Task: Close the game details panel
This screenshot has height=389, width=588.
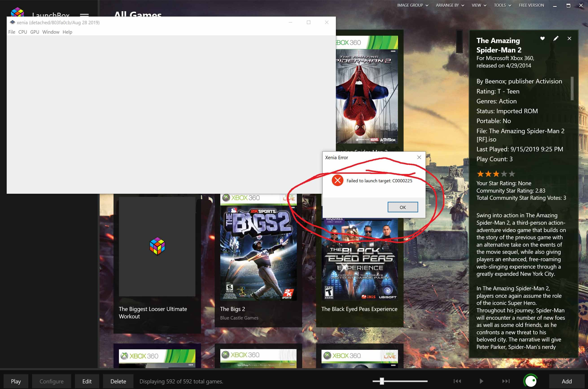Action: pyautogui.click(x=569, y=39)
